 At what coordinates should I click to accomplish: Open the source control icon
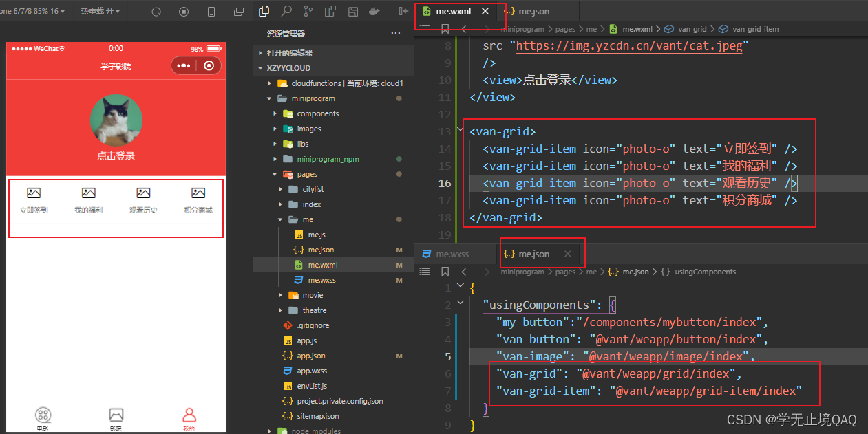308,11
